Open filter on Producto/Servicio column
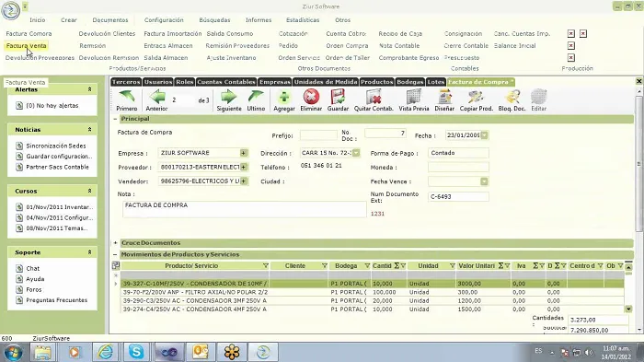644x362 pixels. 265,266
